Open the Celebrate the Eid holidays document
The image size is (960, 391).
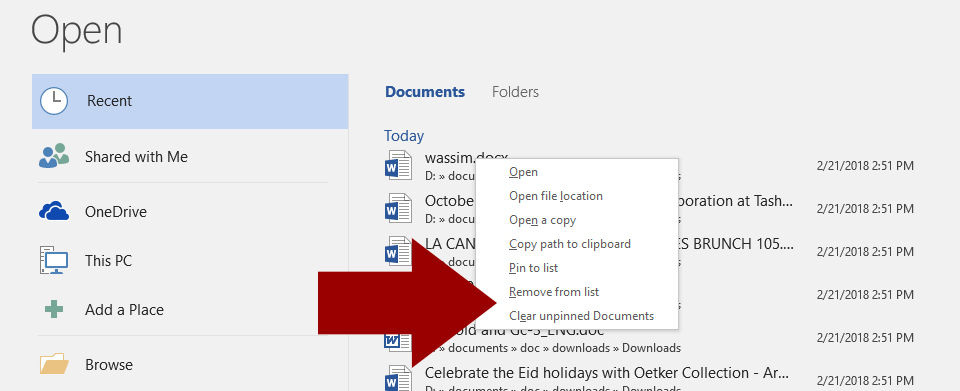coord(607,373)
